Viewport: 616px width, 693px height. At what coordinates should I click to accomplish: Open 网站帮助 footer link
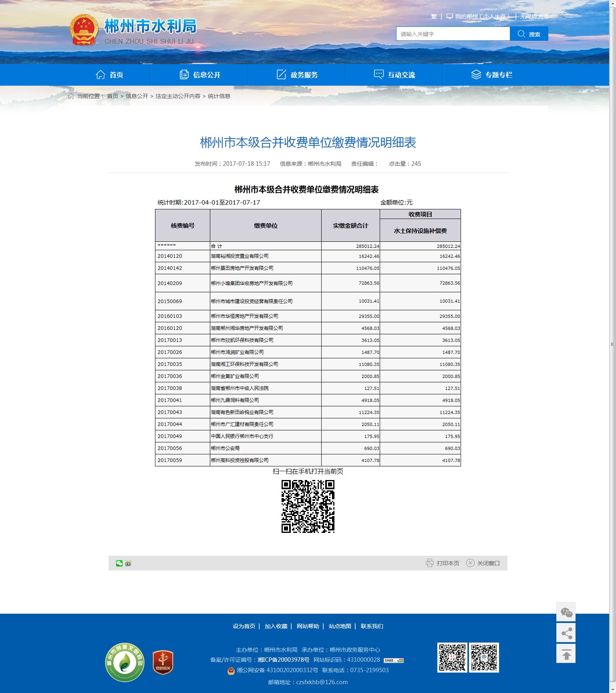[x=308, y=626]
